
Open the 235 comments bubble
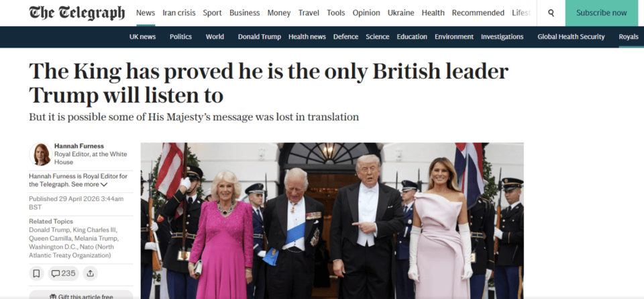(x=63, y=273)
